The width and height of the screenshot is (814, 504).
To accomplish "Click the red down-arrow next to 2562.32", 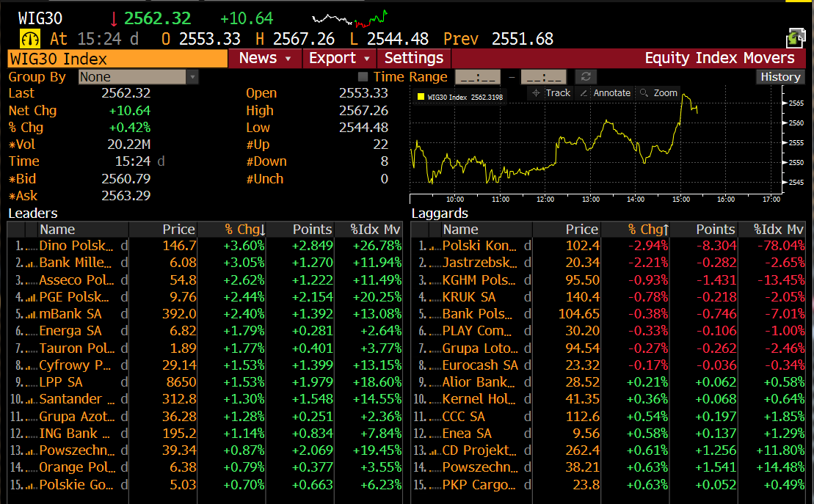I will [114, 19].
